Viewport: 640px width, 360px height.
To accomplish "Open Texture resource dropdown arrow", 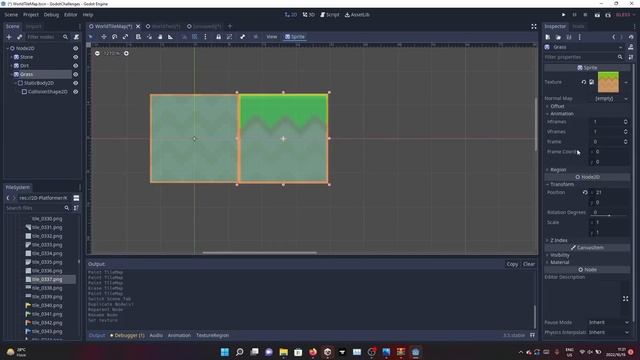I will pyautogui.click(x=626, y=82).
